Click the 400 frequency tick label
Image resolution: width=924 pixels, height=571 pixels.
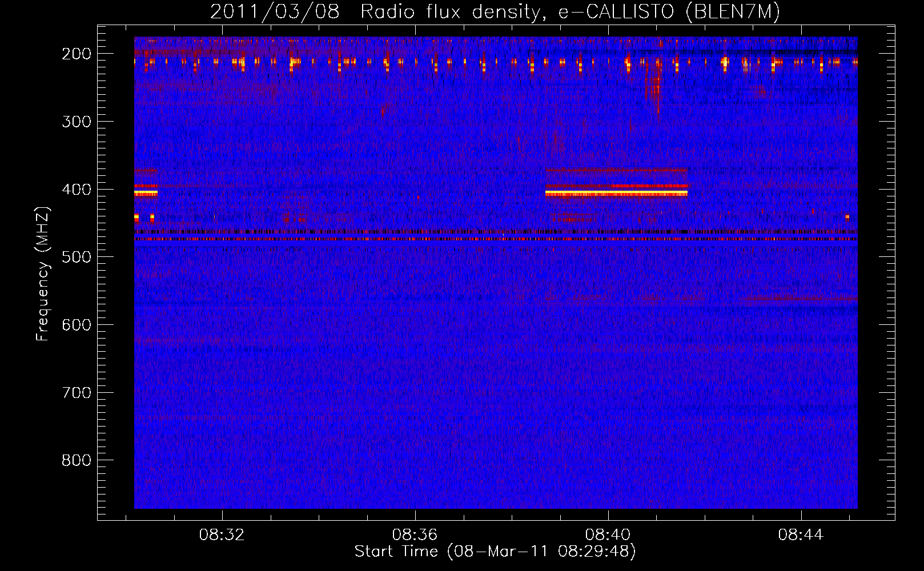coord(76,190)
